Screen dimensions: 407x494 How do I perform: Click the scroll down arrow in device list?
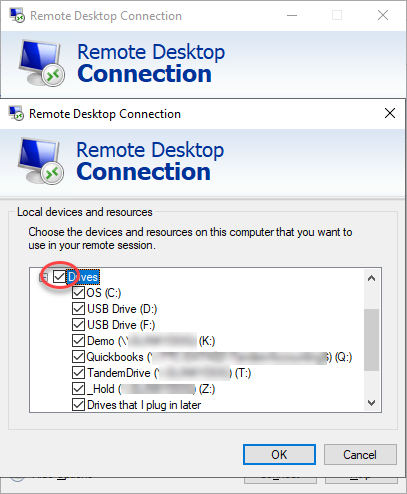pyautogui.click(x=371, y=403)
